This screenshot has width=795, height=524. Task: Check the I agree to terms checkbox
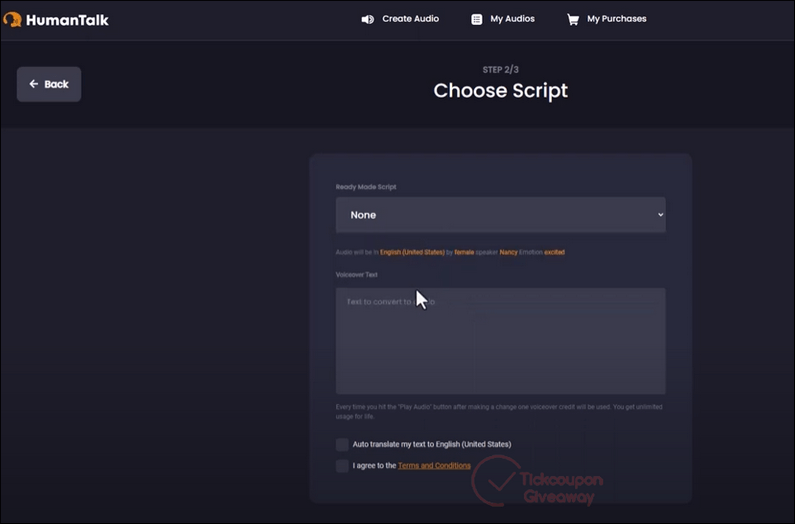pyautogui.click(x=342, y=466)
